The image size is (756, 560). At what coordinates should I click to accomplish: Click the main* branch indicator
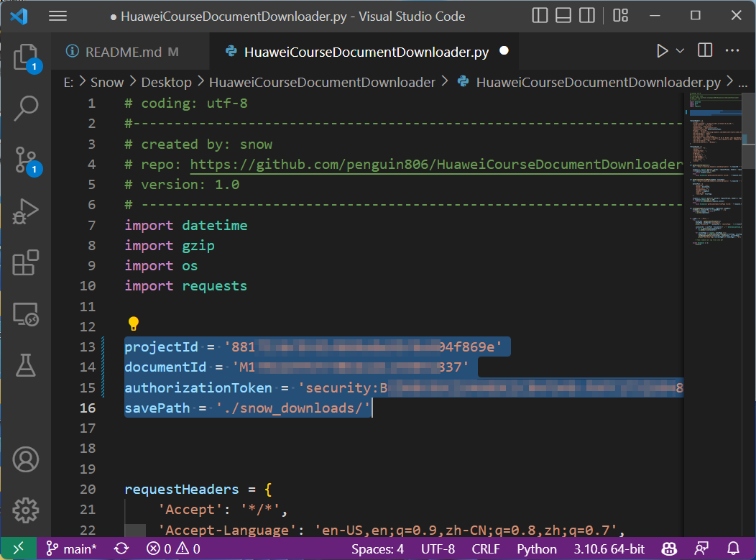[x=71, y=549]
